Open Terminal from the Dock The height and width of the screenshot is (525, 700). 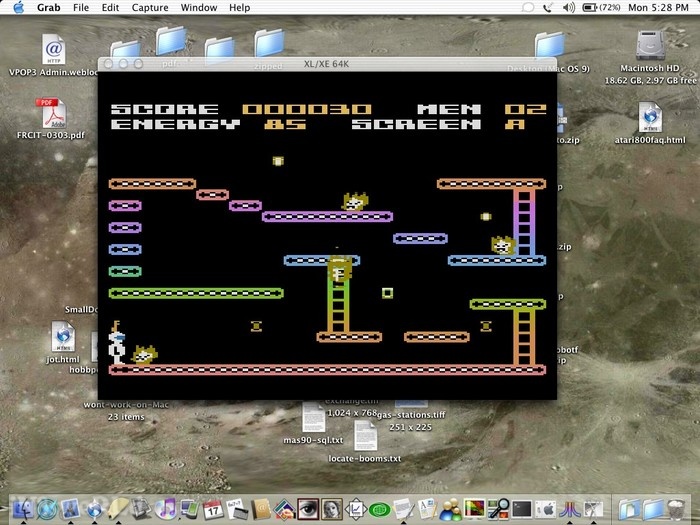[x=521, y=509]
